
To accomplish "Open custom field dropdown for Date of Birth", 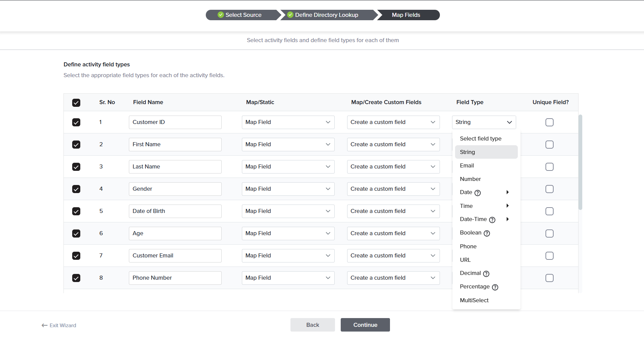I will (393, 211).
